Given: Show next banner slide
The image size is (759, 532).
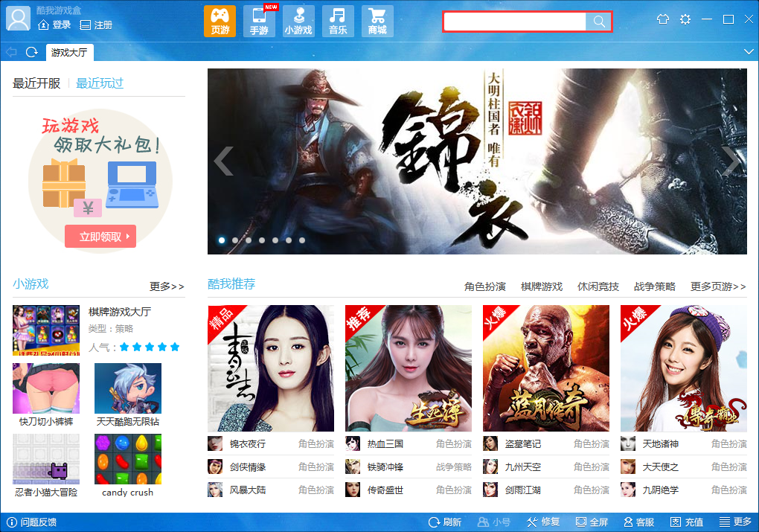Looking at the screenshot, I should point(731,161).
